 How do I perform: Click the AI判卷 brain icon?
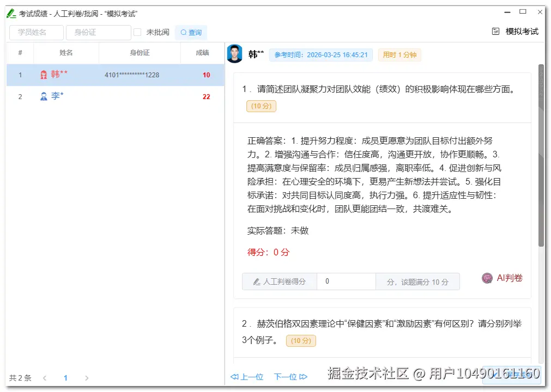click(487, 278)
